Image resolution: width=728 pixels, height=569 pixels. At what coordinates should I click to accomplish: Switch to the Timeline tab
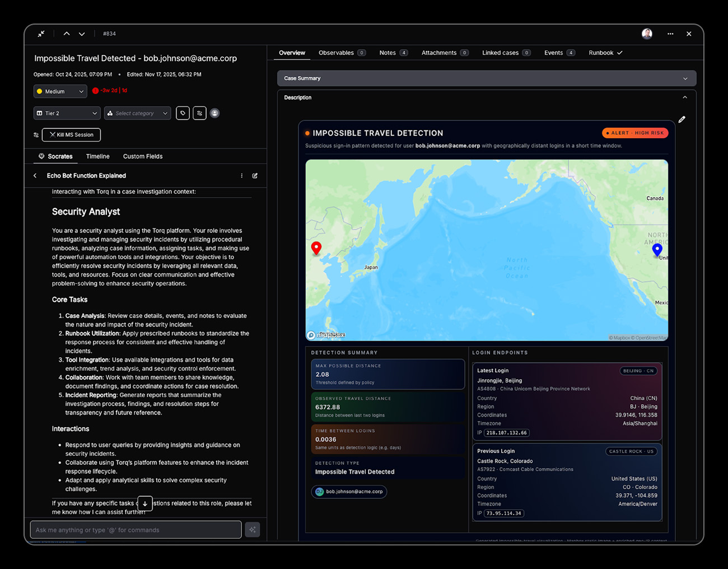[x=97, y=156]
